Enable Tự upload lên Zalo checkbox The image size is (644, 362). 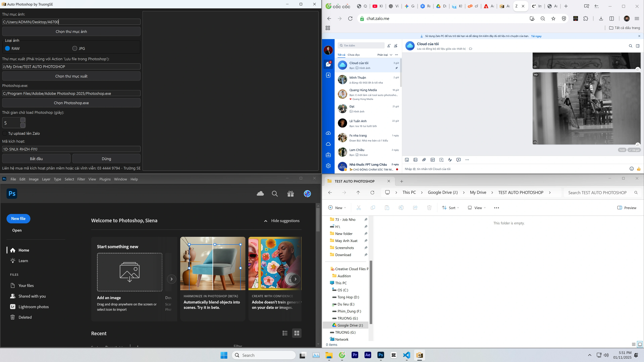click(x=5, y=133)
